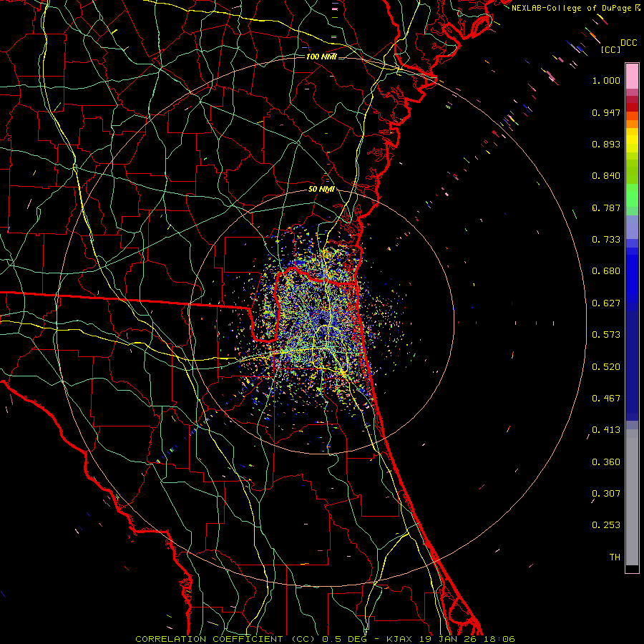This screenshot has height=644, width=644.
Task: Select the 0.947 scale value
Action: 606,112
